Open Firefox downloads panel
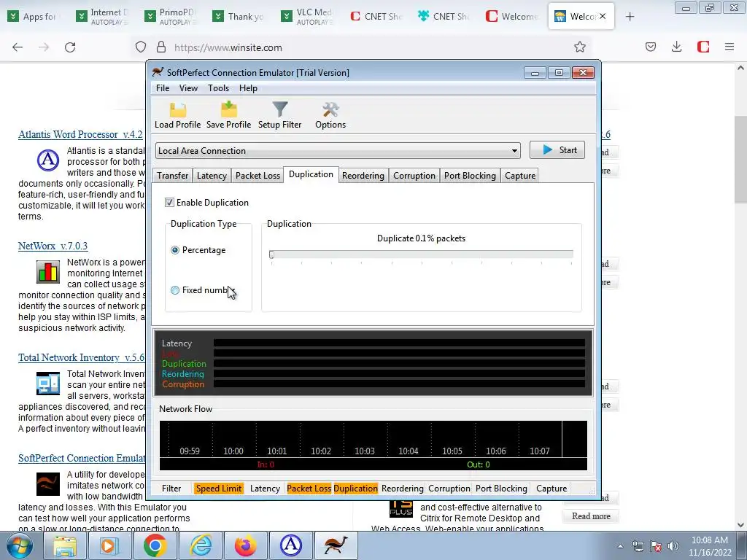 [676, 47]
